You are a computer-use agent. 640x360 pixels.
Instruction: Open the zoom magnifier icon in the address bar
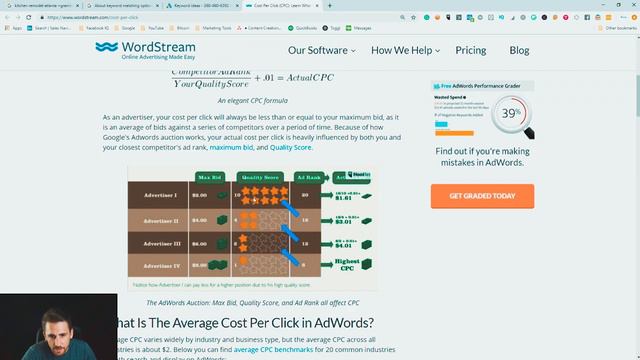tap(402, 18)
